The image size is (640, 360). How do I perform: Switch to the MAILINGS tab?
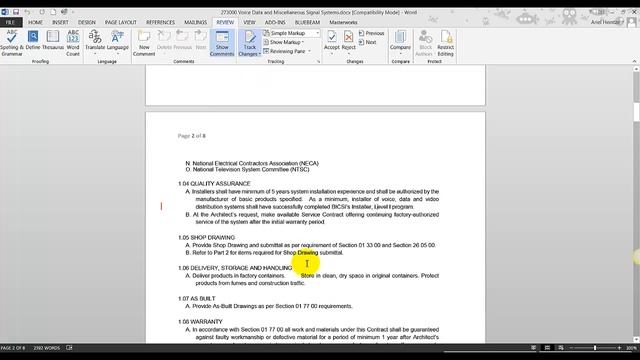point(196,22)
